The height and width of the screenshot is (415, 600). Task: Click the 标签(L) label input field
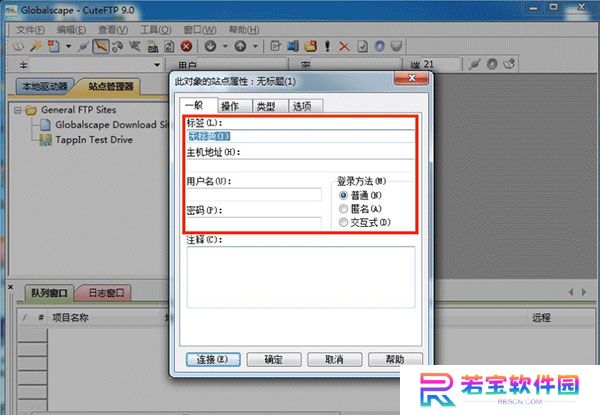coord(301,136)
